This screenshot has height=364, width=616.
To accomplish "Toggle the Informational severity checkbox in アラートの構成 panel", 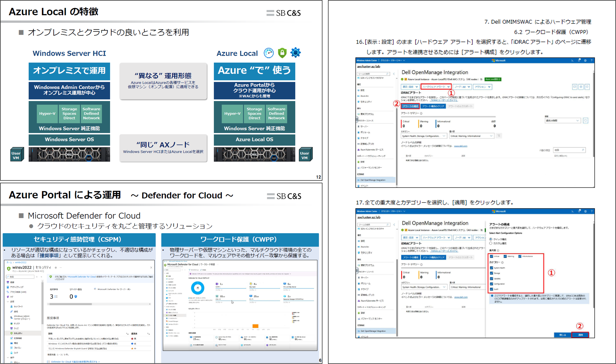I will pyautogui.click(x=520, y=256).
